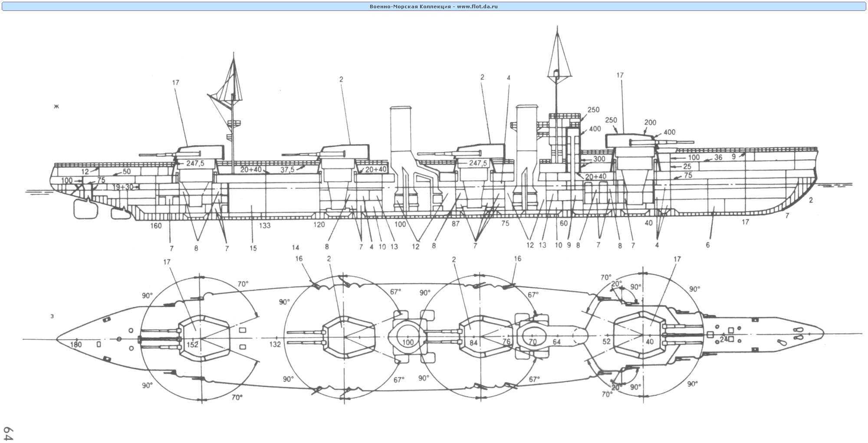Click the Cyrillic letter ж beside side view
This screenshot has width=868, height=443.
click(56, 106)
